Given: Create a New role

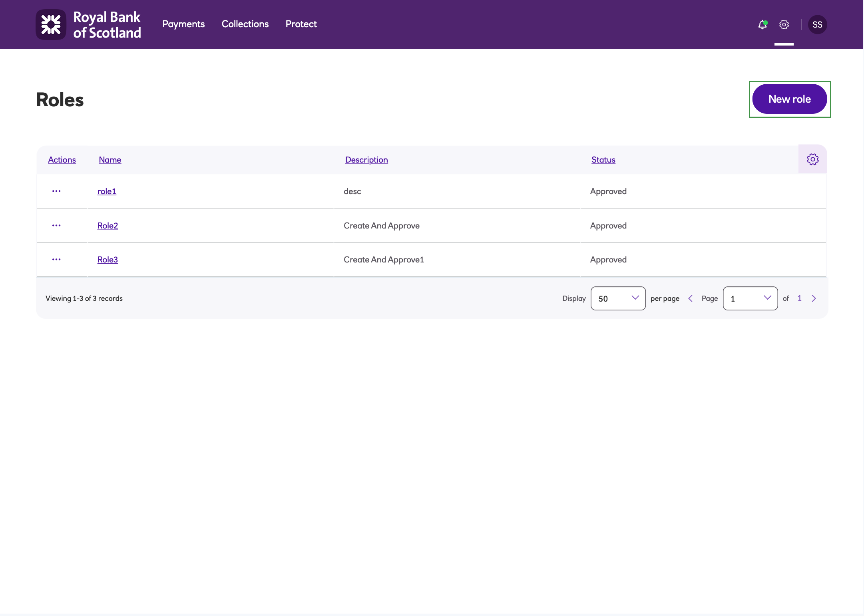Looking at the screenshot, I should coord(790,99).
